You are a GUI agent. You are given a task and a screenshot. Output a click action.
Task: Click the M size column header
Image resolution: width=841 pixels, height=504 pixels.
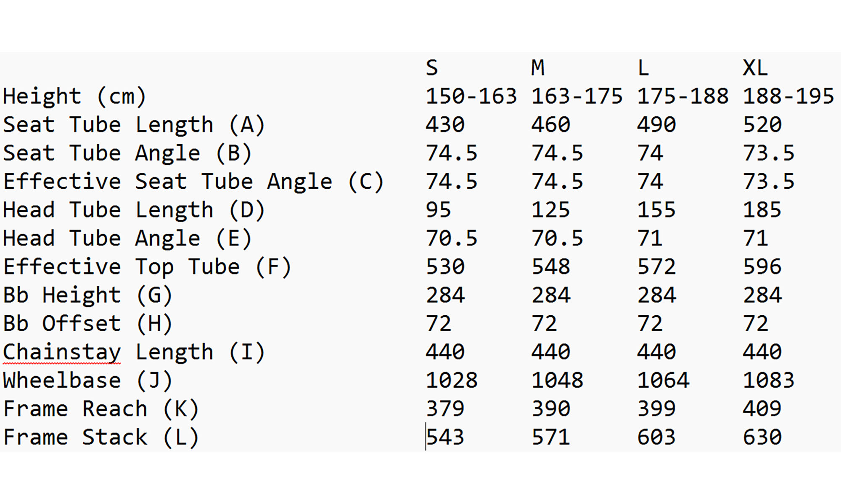(538, 68)
